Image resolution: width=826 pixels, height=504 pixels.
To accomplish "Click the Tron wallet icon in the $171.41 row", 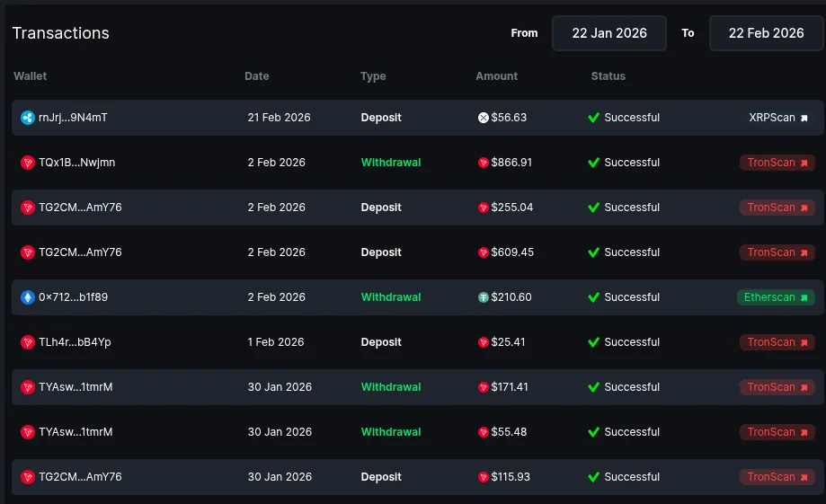I will pyautogui.click(x=28, y=387).
